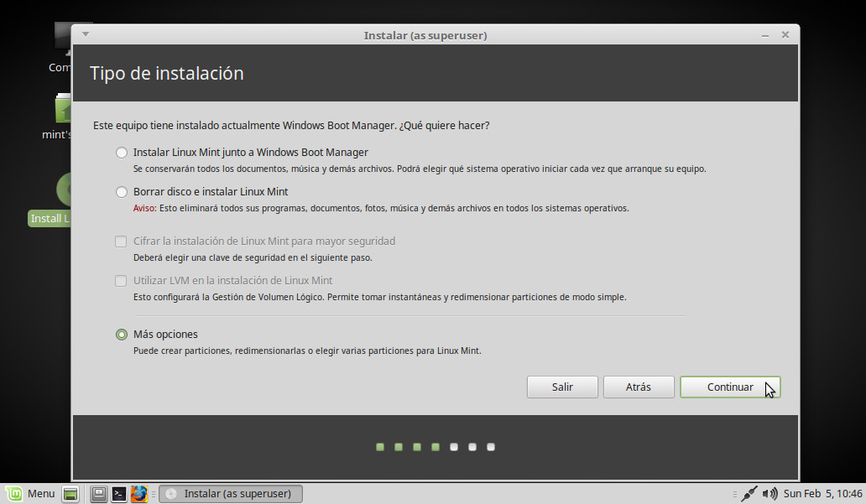Click the show desktop icon in taskbar
866x504 pixels.
click(x=70, y=494)
